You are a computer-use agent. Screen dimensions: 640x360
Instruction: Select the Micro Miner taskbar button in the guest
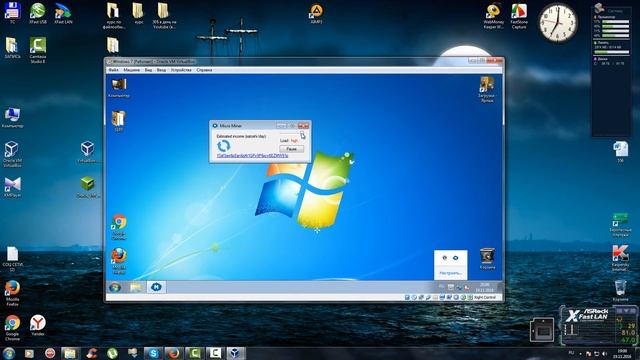tap(156, 287)
